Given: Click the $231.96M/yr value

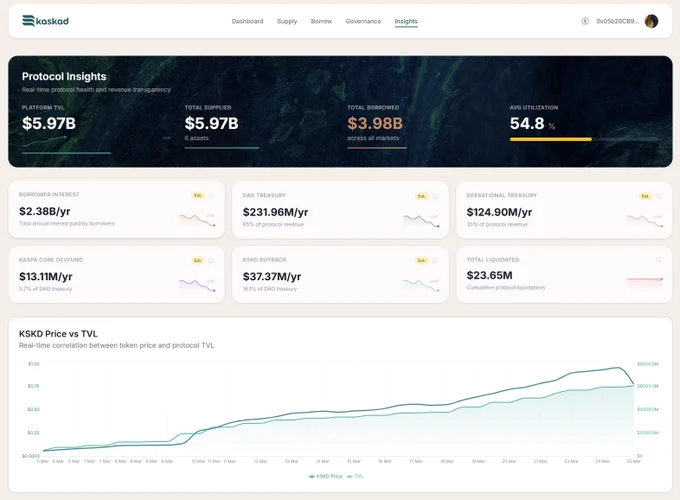Looking at the screenshot, I should (x=275, y=212).
